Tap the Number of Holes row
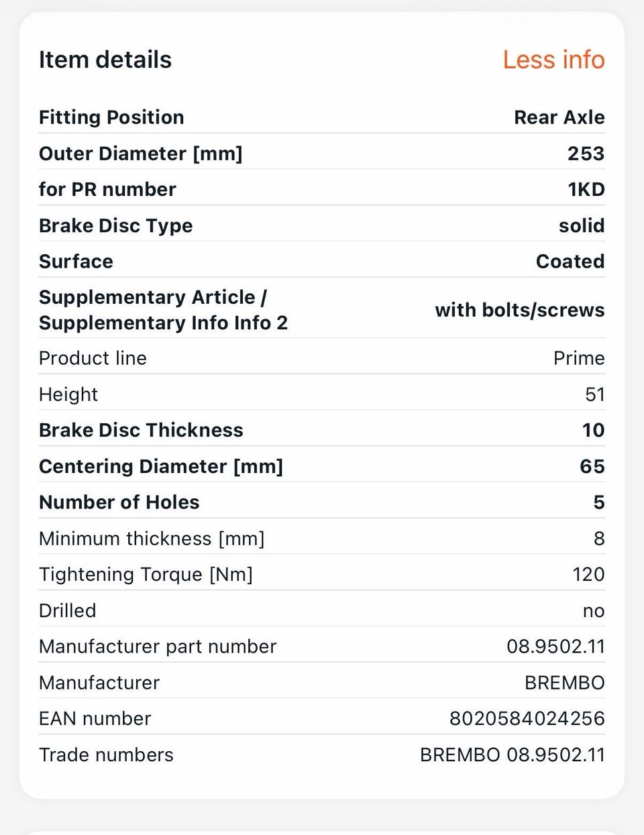Image resolution: width=644 pixels, height=835 pixels. [x=322, y=502]
